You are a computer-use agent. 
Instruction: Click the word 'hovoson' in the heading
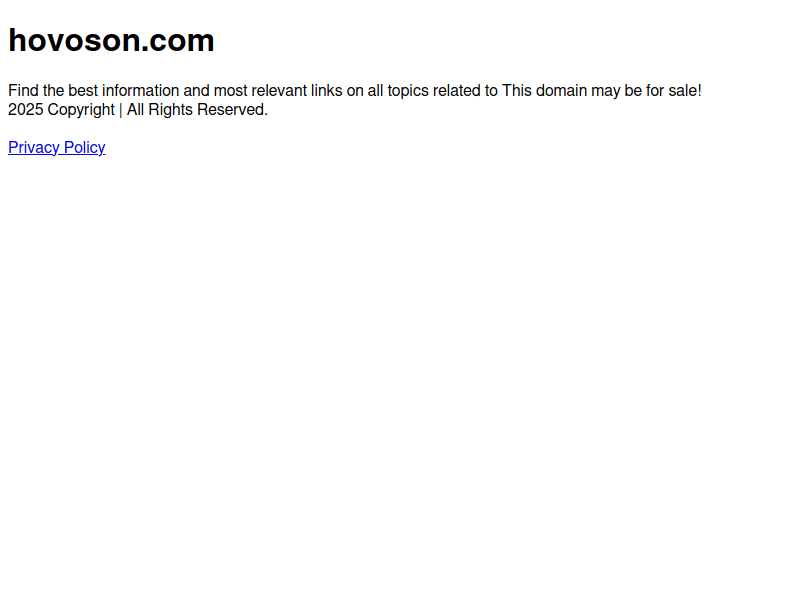point(74,40)
